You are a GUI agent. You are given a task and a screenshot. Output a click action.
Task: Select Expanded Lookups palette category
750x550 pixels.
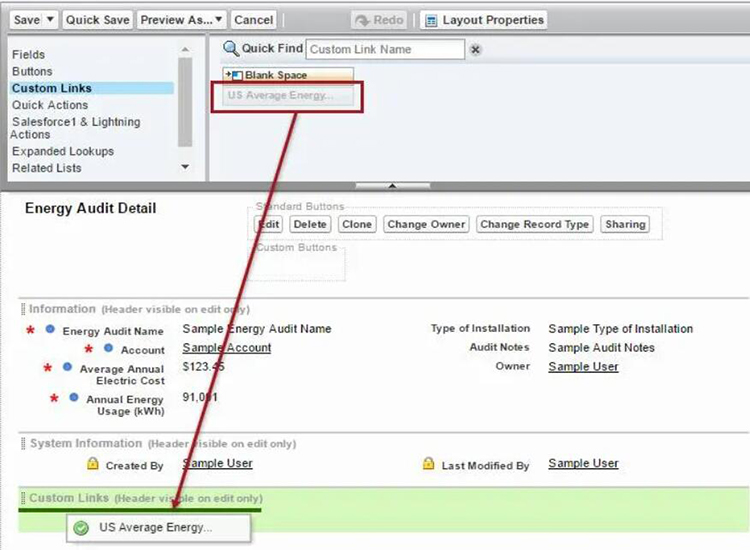tap(63, 151)
